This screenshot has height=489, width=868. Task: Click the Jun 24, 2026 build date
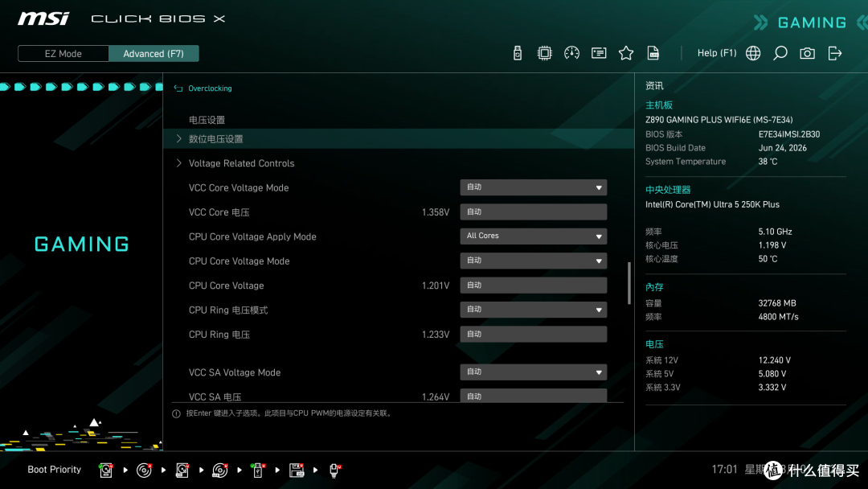[782, 148]
